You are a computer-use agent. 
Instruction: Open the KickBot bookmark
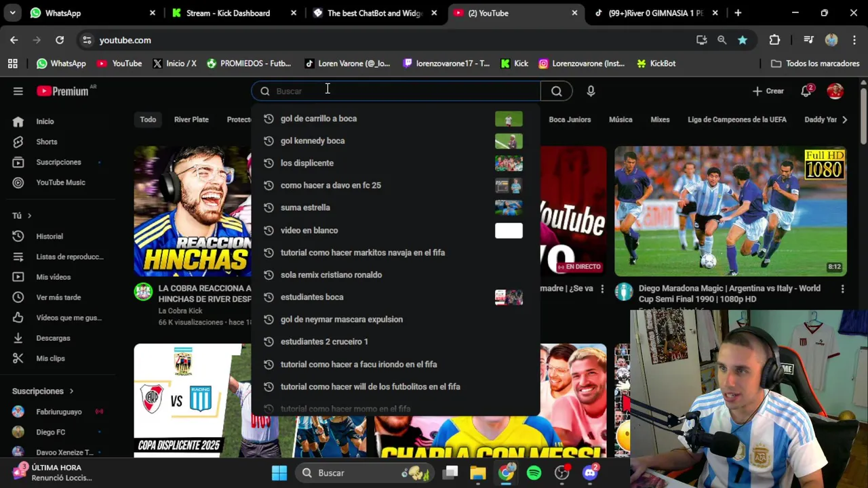coord(656,63)
